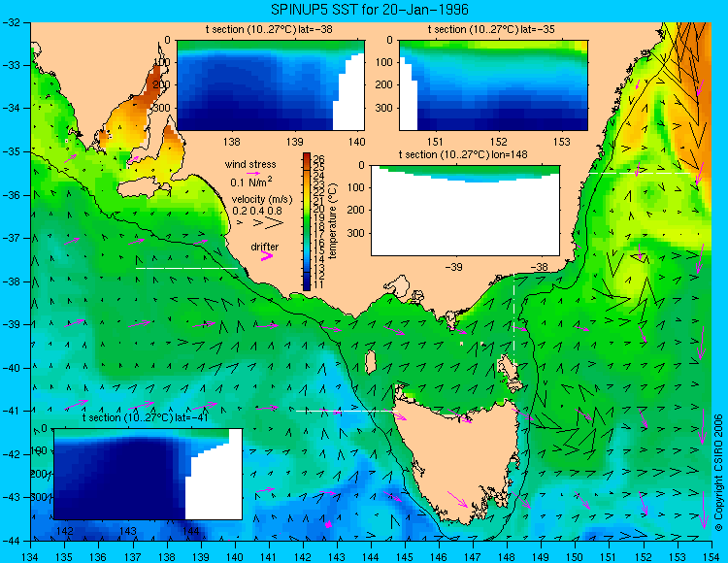Click the 'wind stress' legend label

[250, 164]
